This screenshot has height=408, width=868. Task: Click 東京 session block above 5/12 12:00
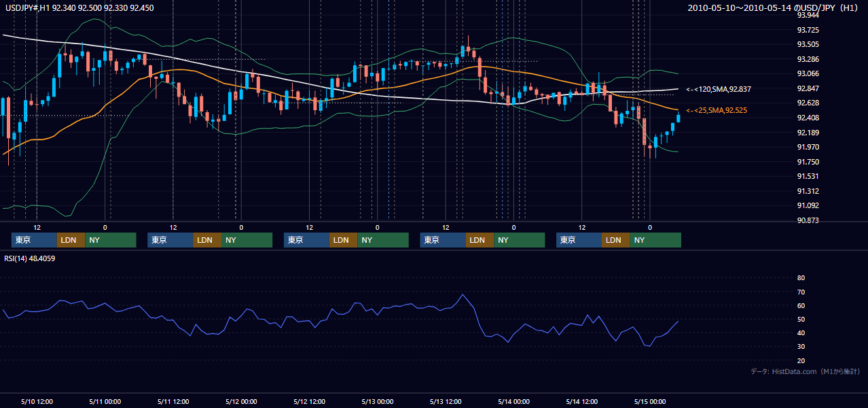click(x=306, y=240)
